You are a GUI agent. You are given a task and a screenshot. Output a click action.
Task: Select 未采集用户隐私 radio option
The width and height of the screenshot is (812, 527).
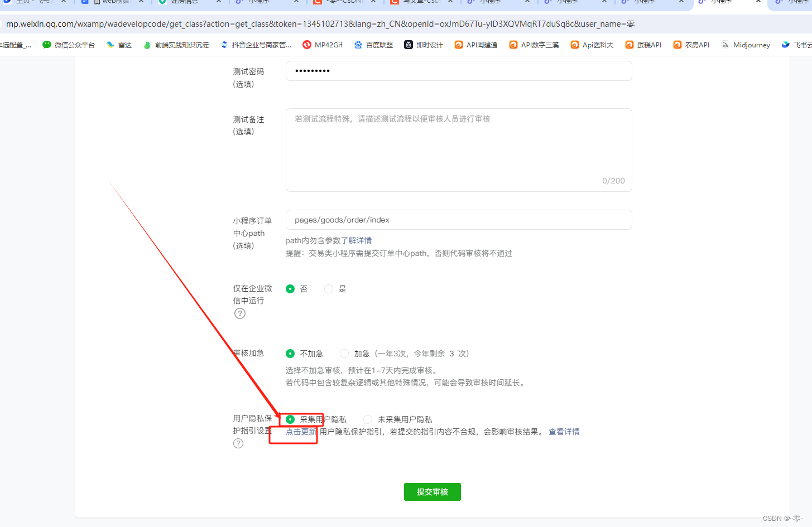[x=368, y=419]
